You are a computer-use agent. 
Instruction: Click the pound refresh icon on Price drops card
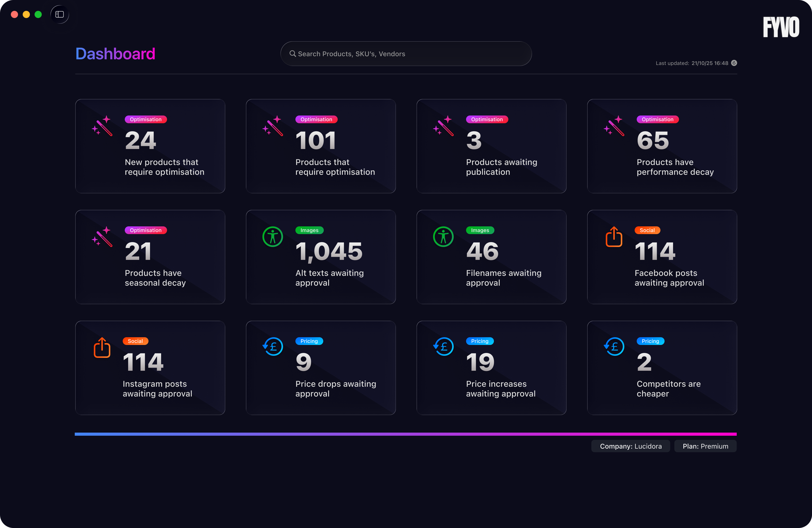click(273, 347)
